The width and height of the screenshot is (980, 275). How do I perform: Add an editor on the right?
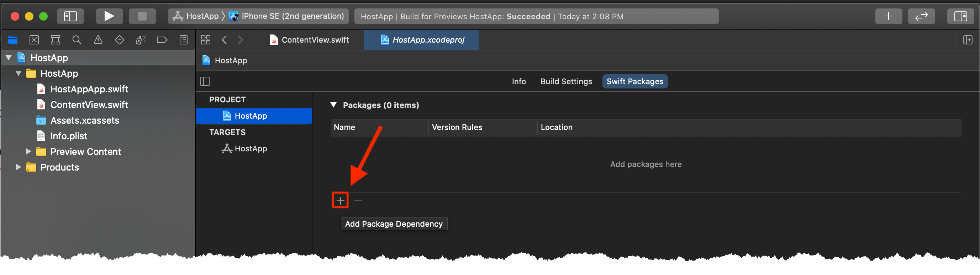click(x=968, y=40)
